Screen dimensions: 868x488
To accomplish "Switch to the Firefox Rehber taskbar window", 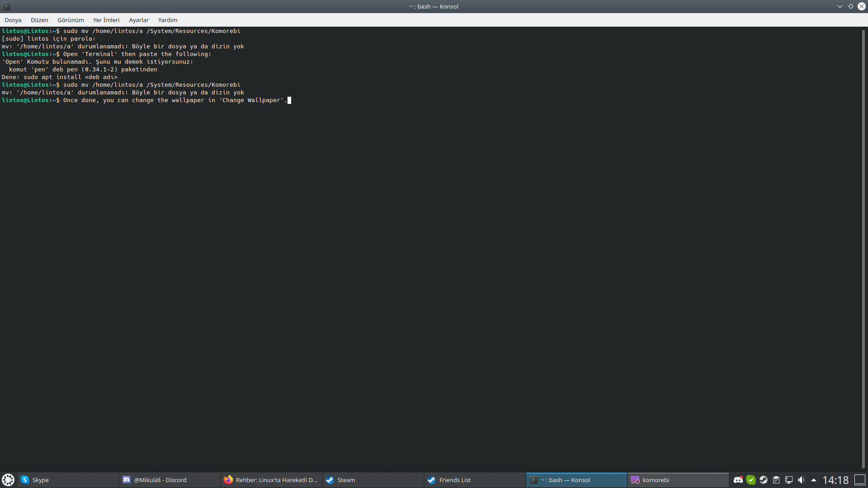I will (x=271, y=480).
